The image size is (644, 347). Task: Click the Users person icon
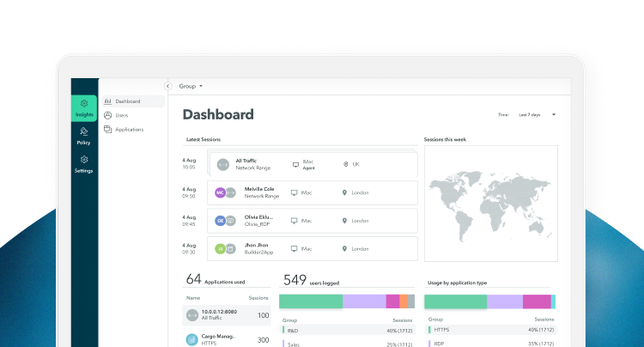tap(107, 115)
